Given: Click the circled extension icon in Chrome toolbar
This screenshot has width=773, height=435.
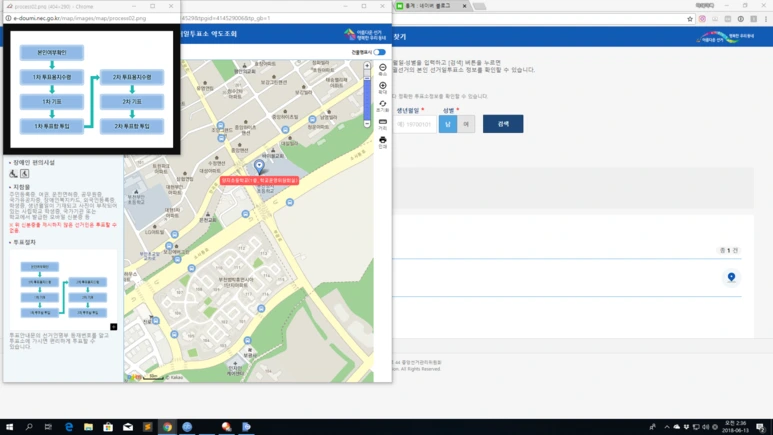Looking at the screenshot, I should coord(740,19).
